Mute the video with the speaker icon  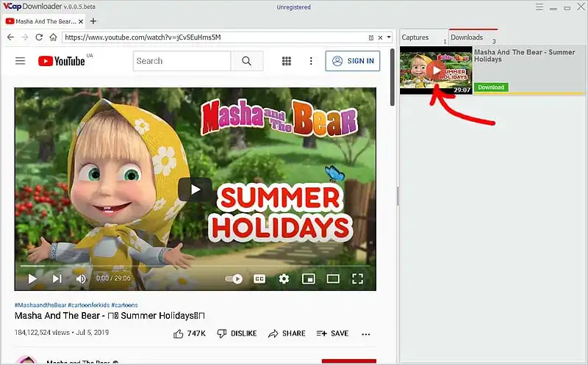(81, 278)
